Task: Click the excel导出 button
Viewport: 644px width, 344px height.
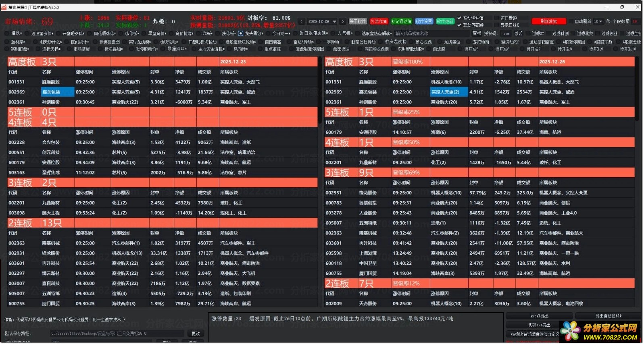Action: 539,316
